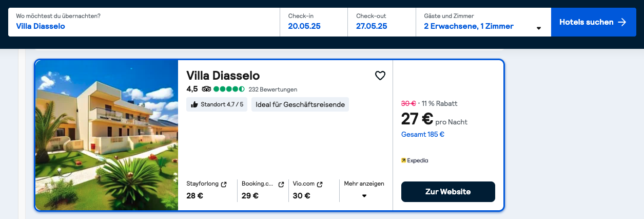The height and width of the screenshot is (219, 644).
Task: Click the Zur Website button
Action: click(448, 192)
